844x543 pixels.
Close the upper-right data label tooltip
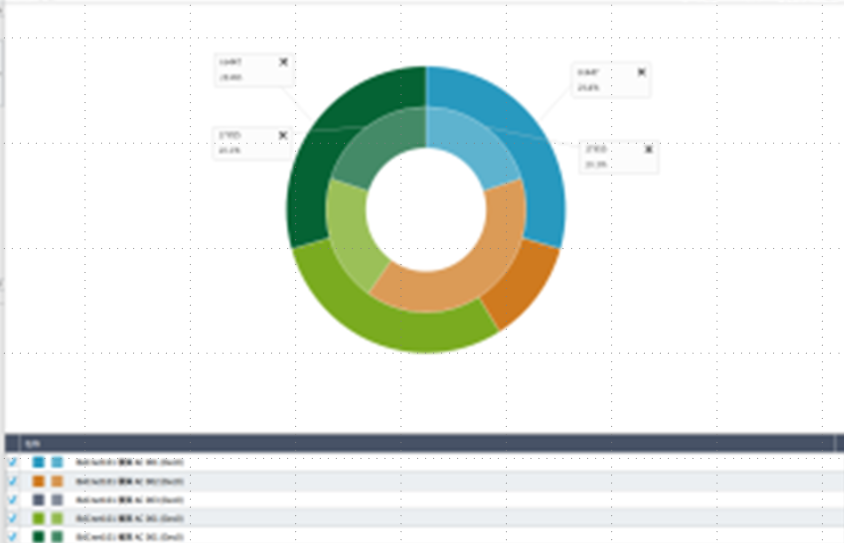641,72
